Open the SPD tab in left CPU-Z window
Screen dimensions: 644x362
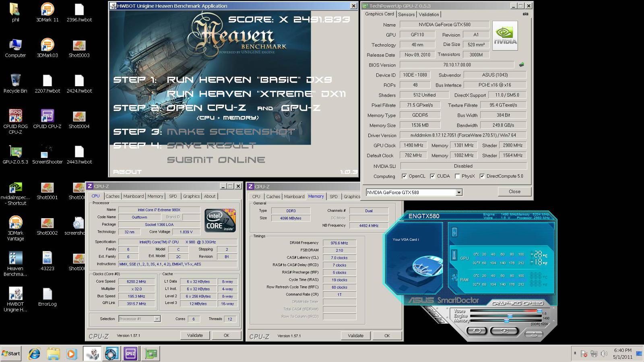(173, 196)
